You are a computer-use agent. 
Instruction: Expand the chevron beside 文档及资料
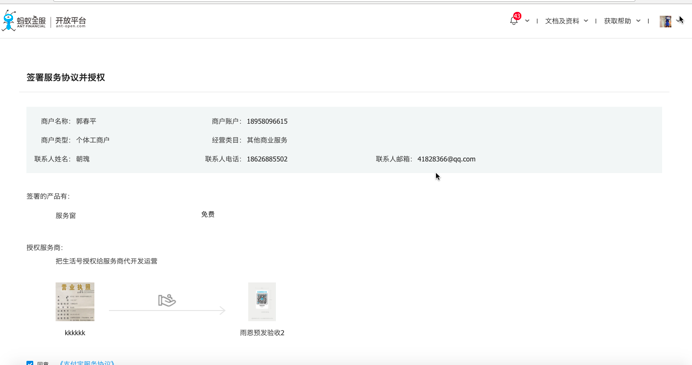coord(586,21)
